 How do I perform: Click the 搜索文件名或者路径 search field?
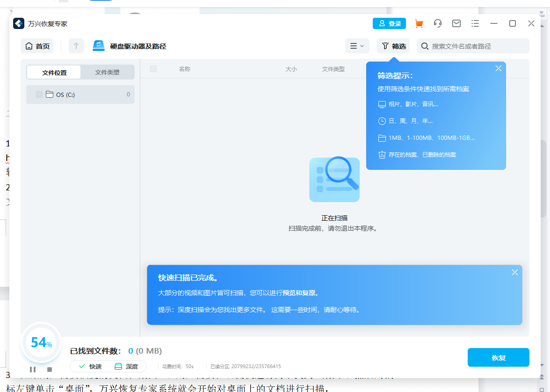tap(472, 46)
